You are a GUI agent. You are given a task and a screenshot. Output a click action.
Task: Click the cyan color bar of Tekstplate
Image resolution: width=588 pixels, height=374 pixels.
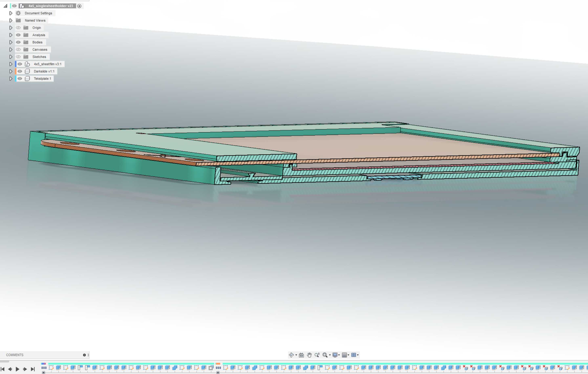pos(16,79)
